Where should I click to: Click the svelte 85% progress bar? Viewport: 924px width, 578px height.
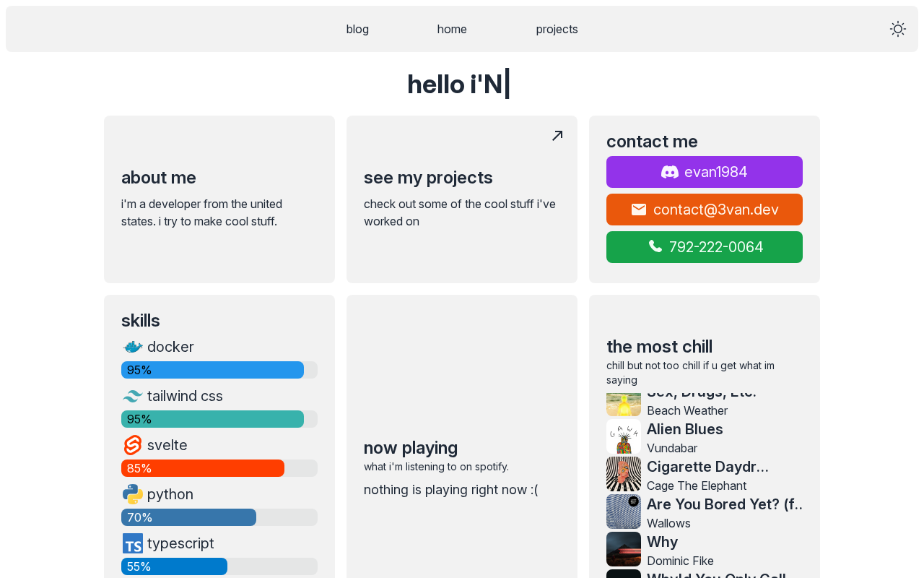(x=219, y=468)
